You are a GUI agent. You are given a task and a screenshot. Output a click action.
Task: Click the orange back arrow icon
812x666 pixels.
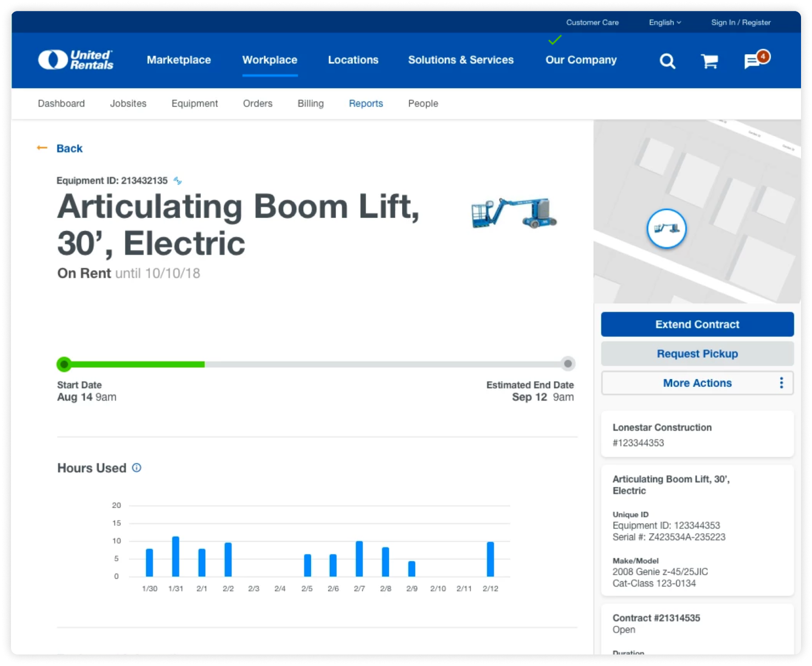pos(42,148)
